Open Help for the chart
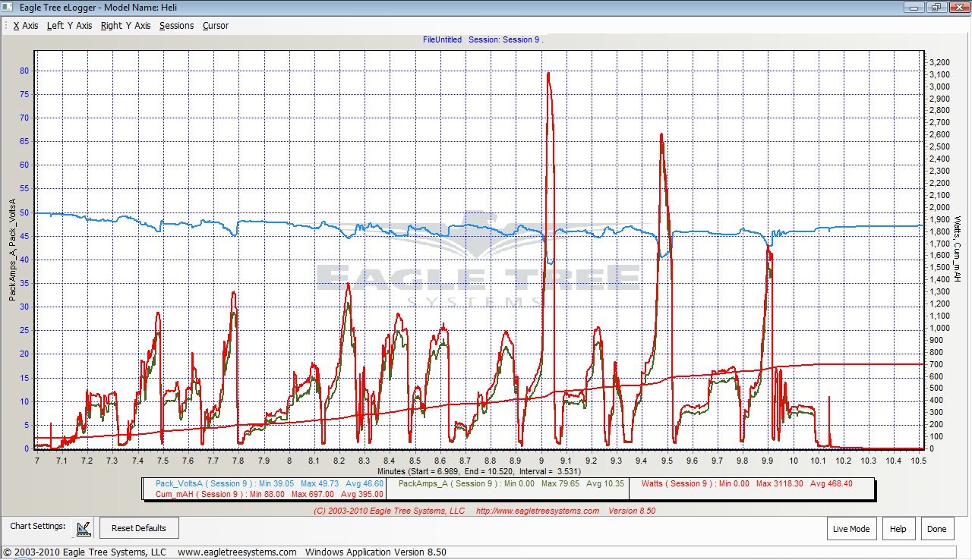Image resolution: width=972 pixels, height=560 pixels. click(x=898, y=529)
